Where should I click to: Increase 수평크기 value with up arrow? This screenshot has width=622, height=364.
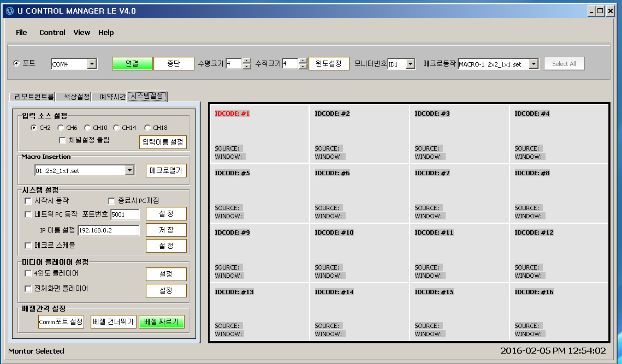[247, 61]
